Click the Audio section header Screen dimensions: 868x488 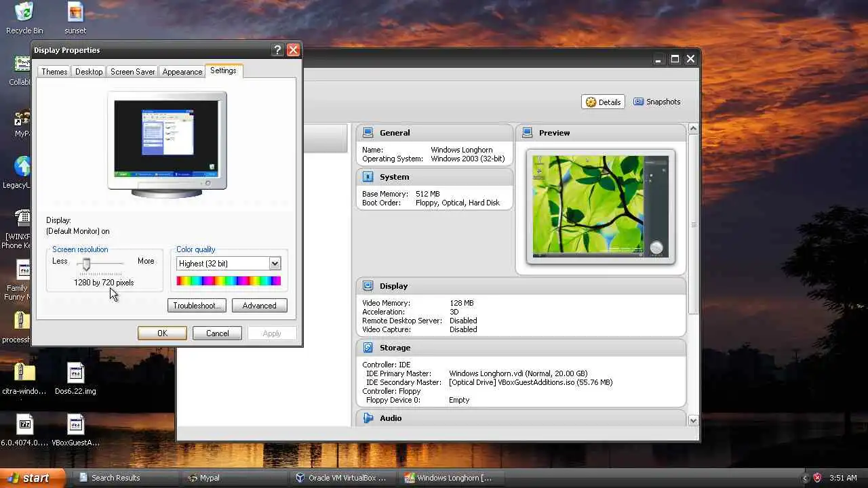[521, 418]
